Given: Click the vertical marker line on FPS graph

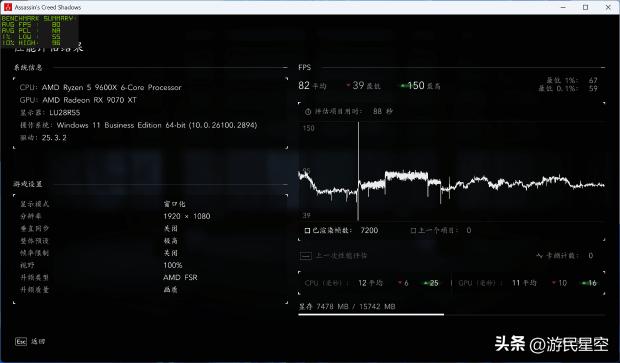Looking at the screenshot, I should pos(358,171).
